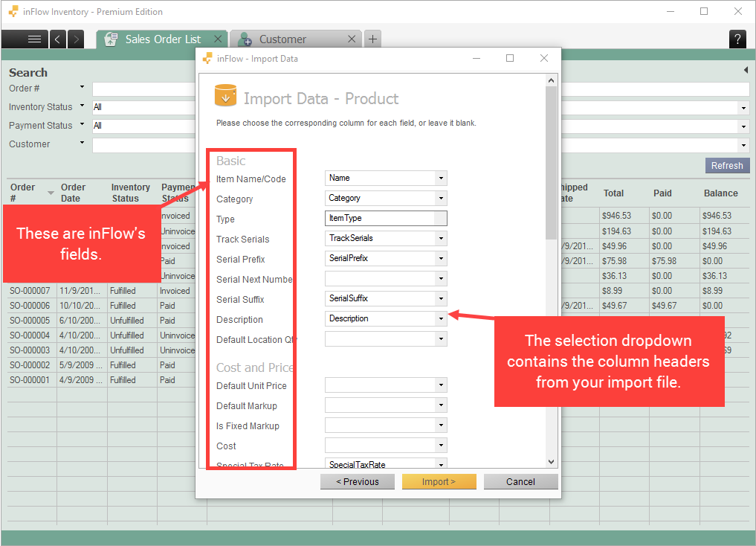Open help using the question mark icon
Viewport: 756px width, 546px height.
coord(737,39)
